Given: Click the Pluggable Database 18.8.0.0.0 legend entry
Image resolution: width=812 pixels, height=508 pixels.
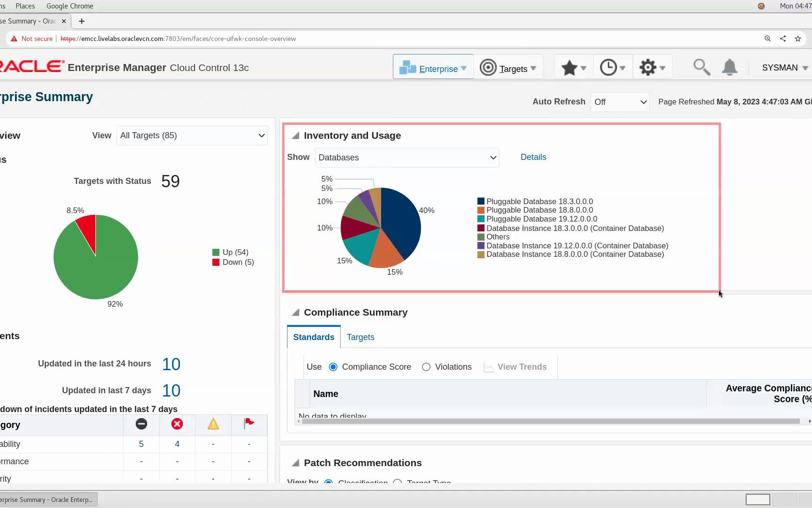Looking at the screenshot, I should 539,210.
